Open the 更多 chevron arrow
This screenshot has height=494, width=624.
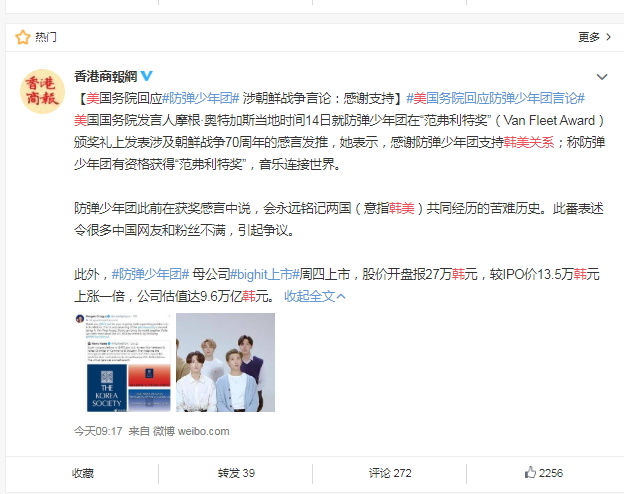tap(608, 37)
